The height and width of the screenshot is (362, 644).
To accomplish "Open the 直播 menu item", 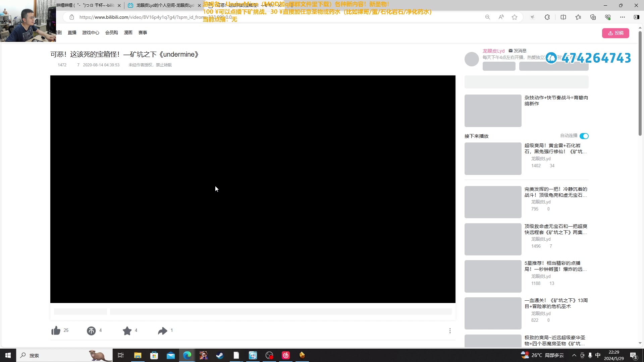I will [72, 33].
